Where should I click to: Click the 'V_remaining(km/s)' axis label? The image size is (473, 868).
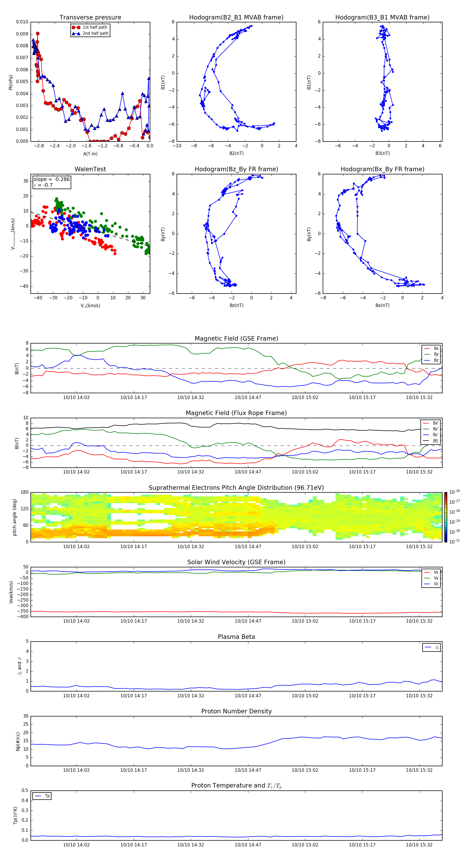[13, 234]
